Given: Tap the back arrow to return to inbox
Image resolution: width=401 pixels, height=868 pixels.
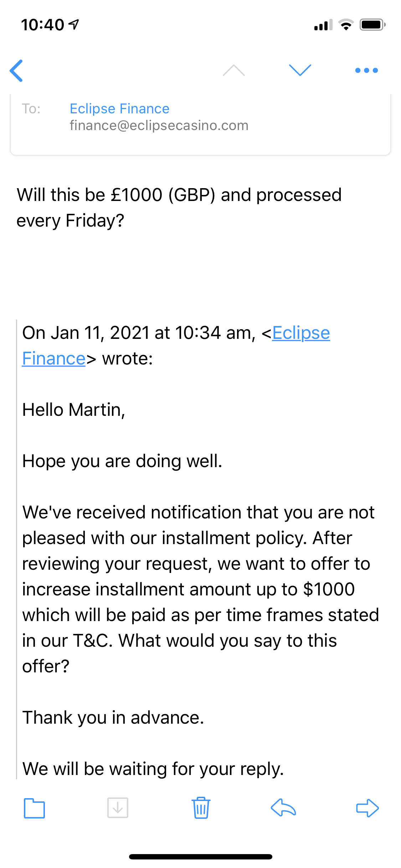Looking at the screenshot, I should click(16, 71).
